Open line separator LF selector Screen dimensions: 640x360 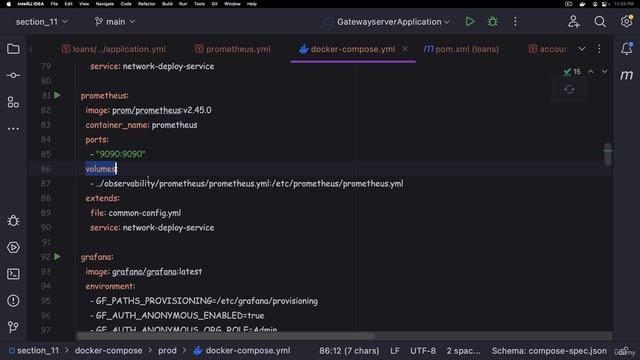click(x=395, y=351)
